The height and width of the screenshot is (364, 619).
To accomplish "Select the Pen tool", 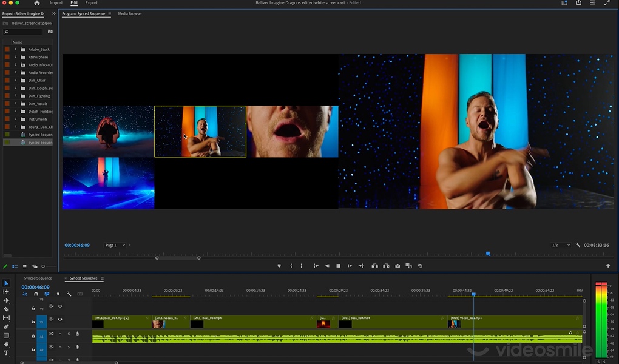I will 6,326.
